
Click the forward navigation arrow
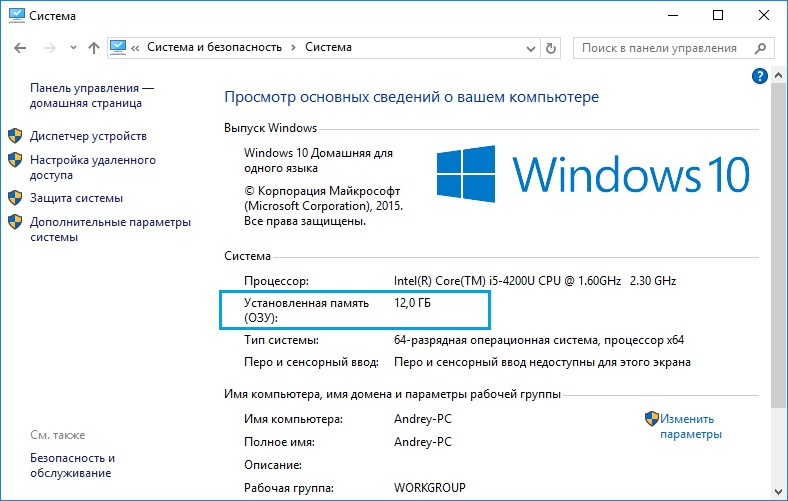pyautogui.click(x=50, y=48)
